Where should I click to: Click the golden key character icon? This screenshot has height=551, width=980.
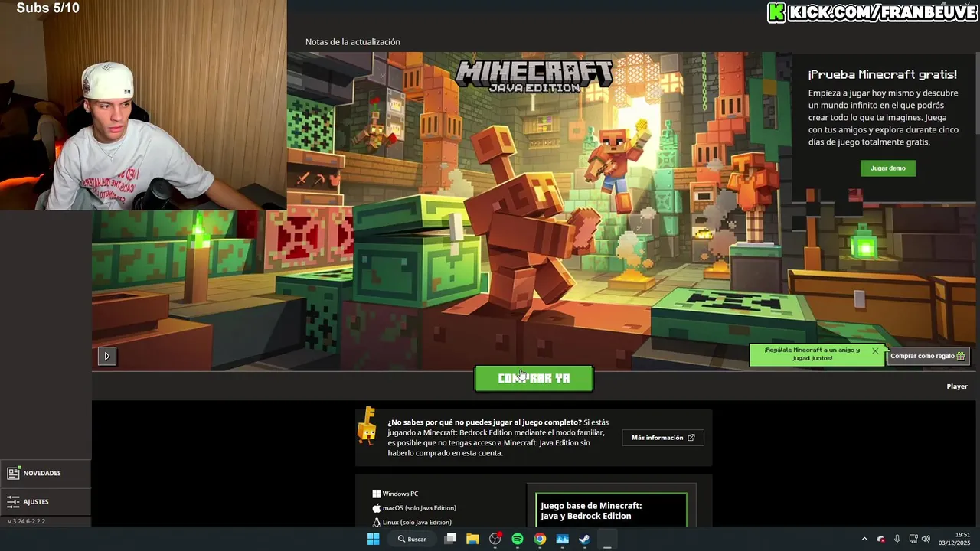[367, 425]
